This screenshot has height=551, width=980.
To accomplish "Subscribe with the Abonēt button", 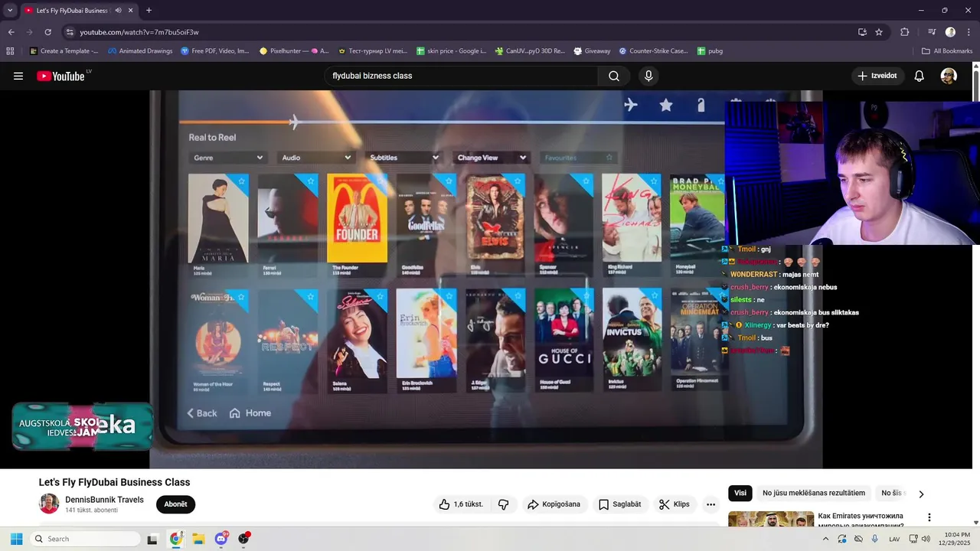I will point(175,504).
